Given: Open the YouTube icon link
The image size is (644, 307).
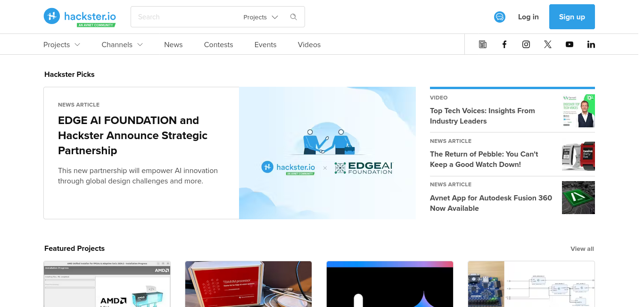Looking at the screenshot, I should tap(570, 44).
